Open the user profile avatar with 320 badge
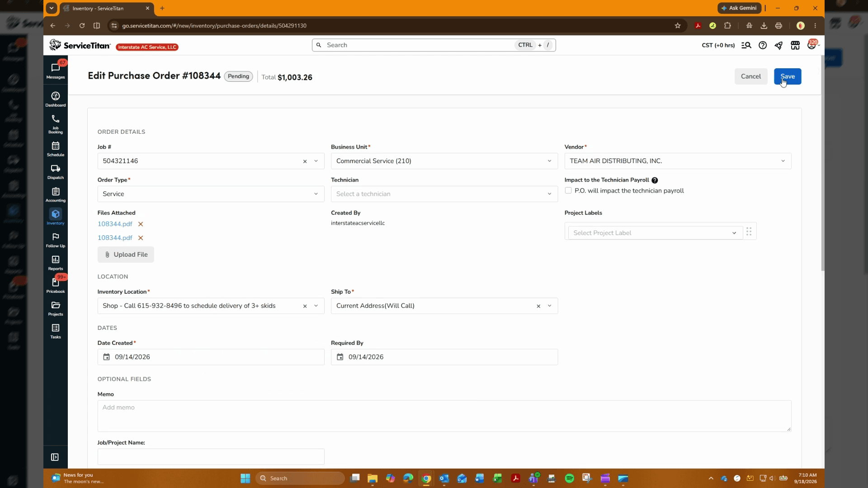The height and width of the screenshot is (488, 868). [812, 45]
